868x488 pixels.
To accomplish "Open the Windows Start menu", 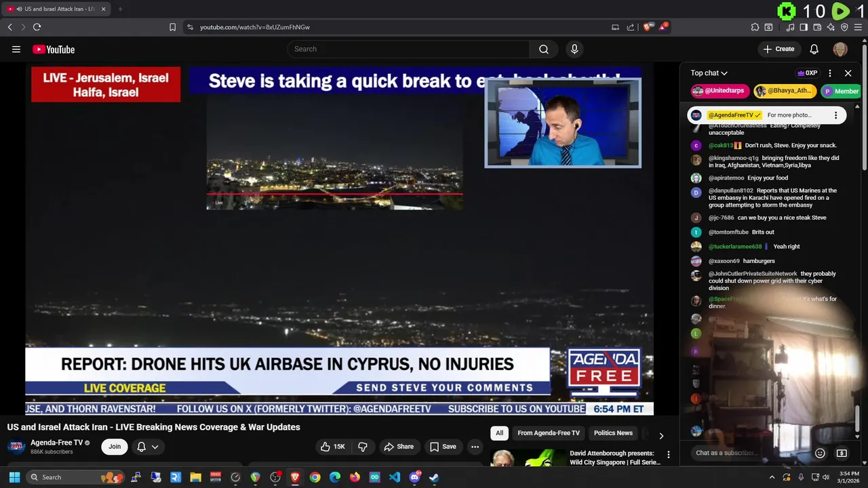I will 14,477.
